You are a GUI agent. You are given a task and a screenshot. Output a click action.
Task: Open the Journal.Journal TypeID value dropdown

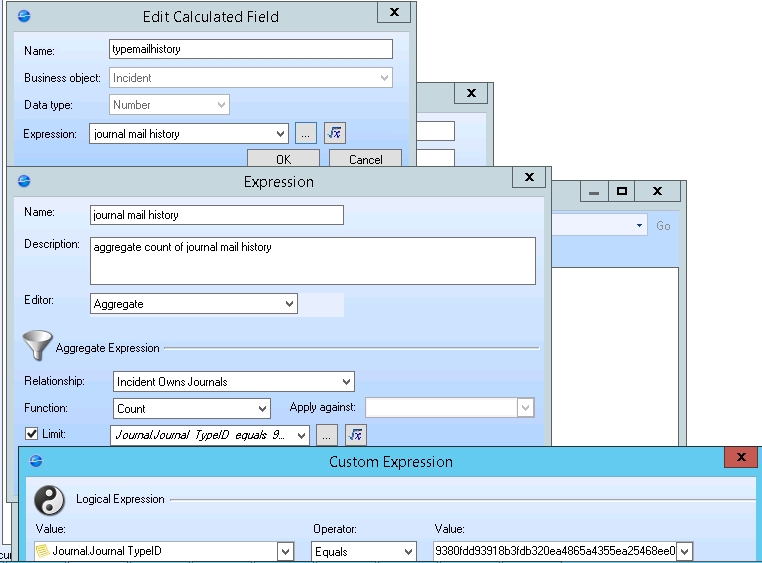(285, 551)
